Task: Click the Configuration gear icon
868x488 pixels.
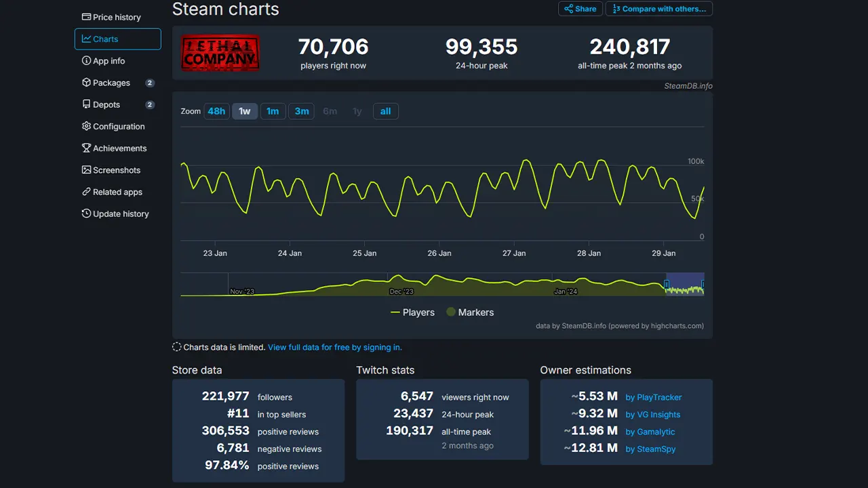Action: tap(86, 126)
